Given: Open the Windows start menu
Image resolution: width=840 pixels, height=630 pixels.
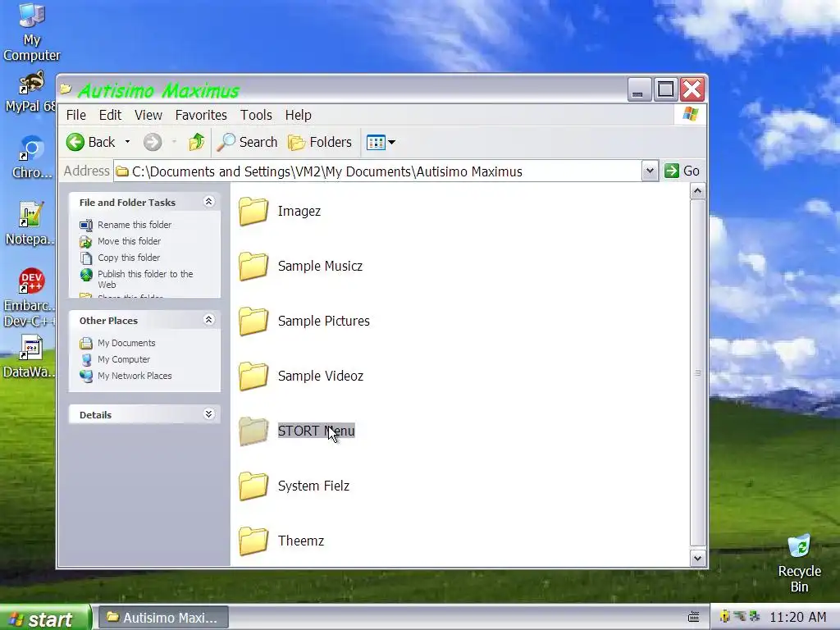Looking at the screenshot, I should coord(45,618).
